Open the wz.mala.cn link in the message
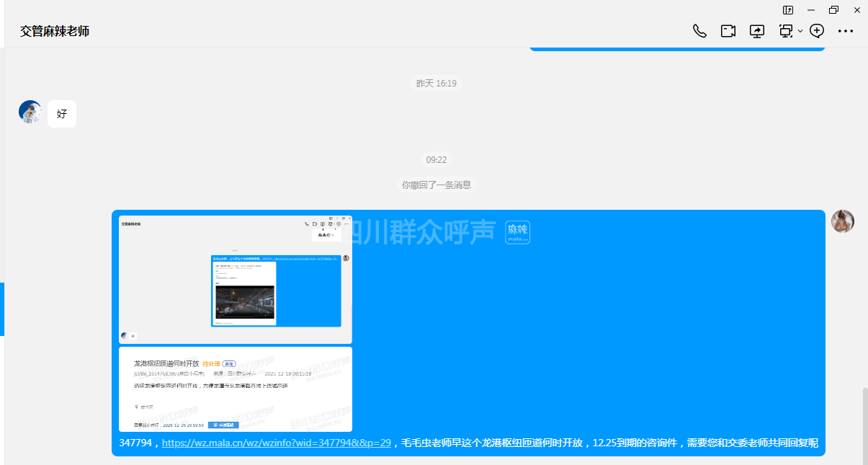Viewport: 868px width, 465px height. coord(276,443)
